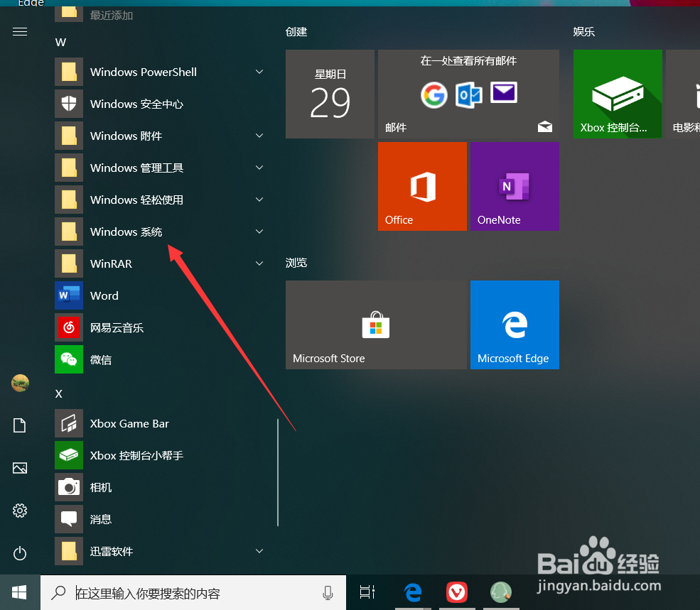This screenshot has height=610, width=700.
Task: Open Pictures from Start sidebar
Action: pyautogui.click(x=20, y=468)
